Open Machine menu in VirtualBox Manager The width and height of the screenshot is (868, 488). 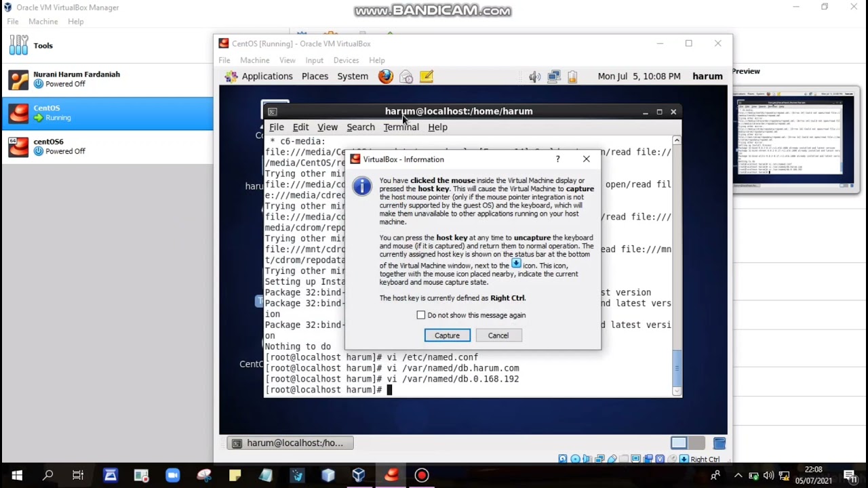point(43,22)
